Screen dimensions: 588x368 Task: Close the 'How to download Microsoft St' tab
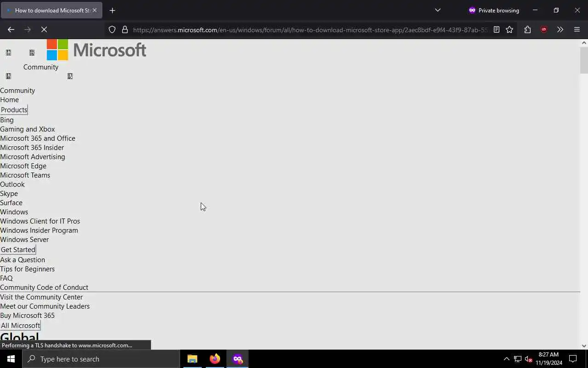pyautogui.click(x=95, y=10)
